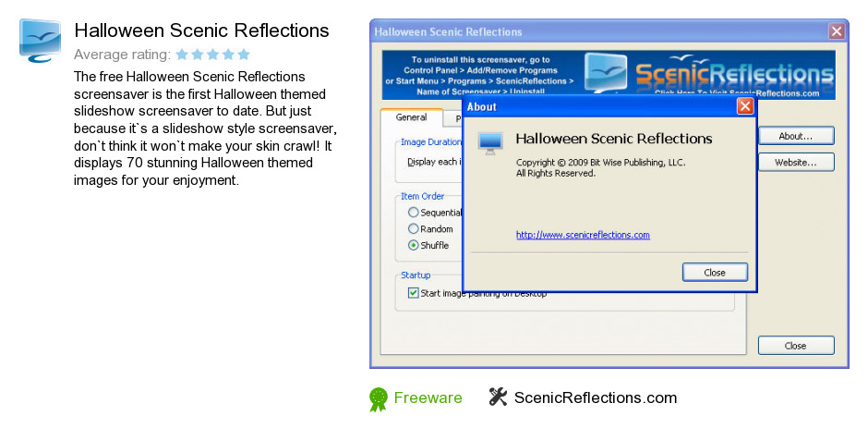Click the Scenic Reflections app logo icon
The image size is (868, 440).
point(40,40)
